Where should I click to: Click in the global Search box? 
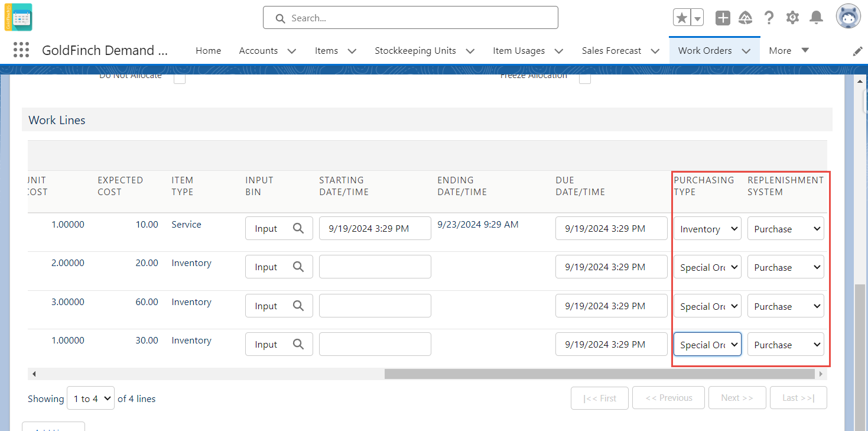point(411,18)
